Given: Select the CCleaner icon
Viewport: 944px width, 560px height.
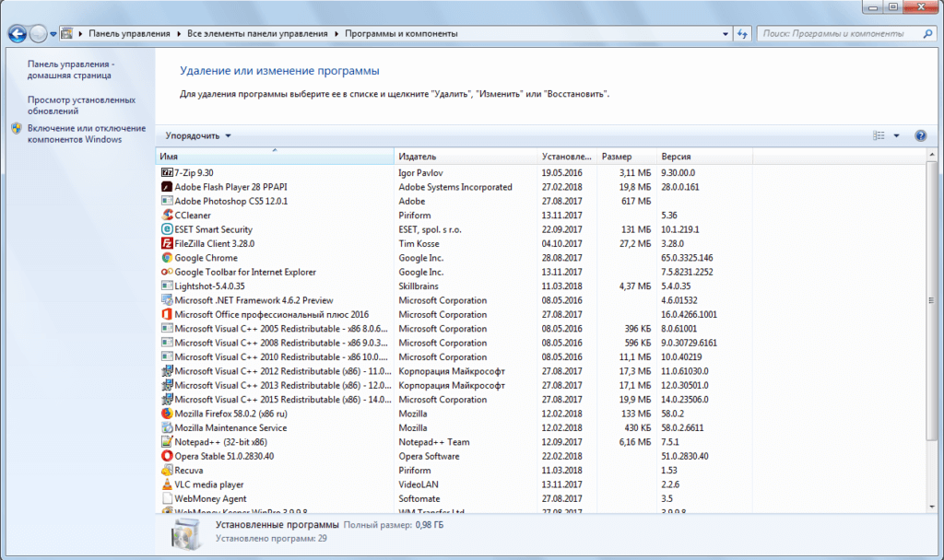Looking at the screenshot, I should [x=167, y=216].
